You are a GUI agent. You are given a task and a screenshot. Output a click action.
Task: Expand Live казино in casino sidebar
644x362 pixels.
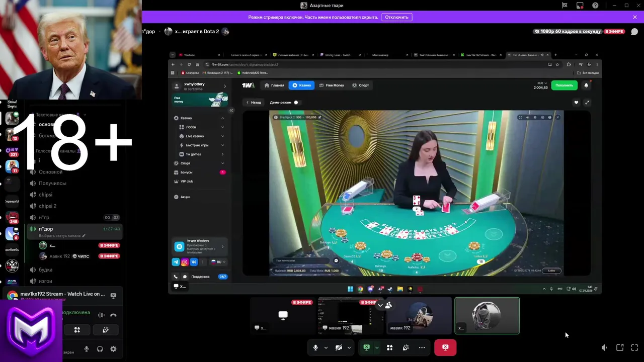coord(201,136)
